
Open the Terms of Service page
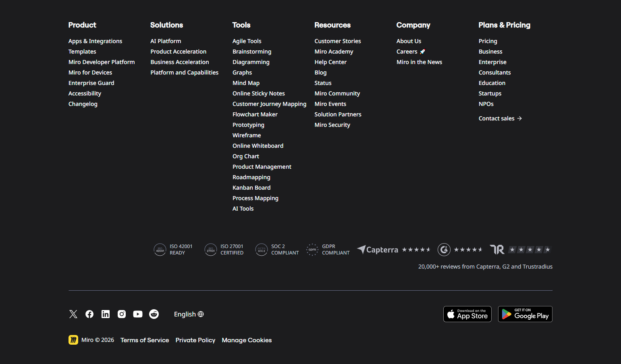tap(145, 340)
